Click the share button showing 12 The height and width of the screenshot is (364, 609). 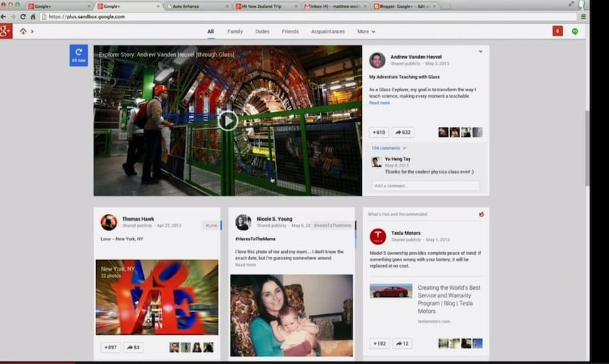[x=402, y=343]
